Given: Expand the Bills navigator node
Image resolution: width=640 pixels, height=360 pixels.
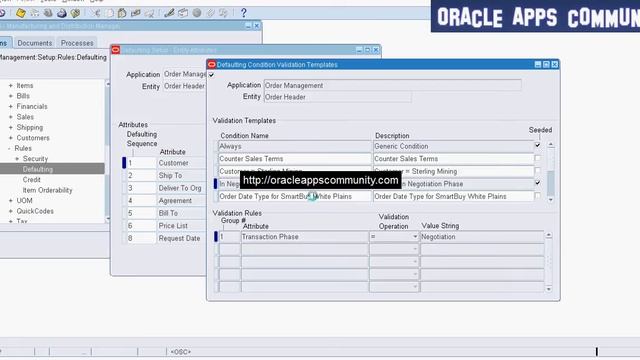Looking at the screenshot, I should (11, 96).
